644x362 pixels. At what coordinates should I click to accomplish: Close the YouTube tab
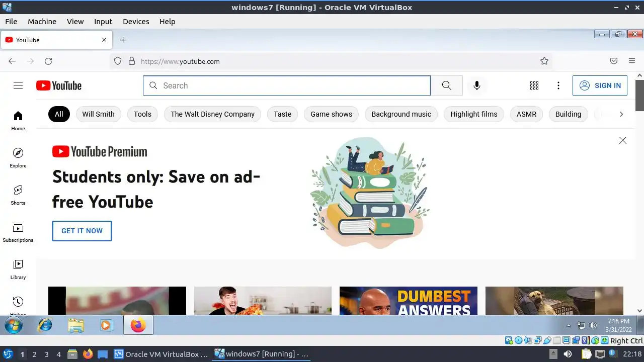pos(104,40)
